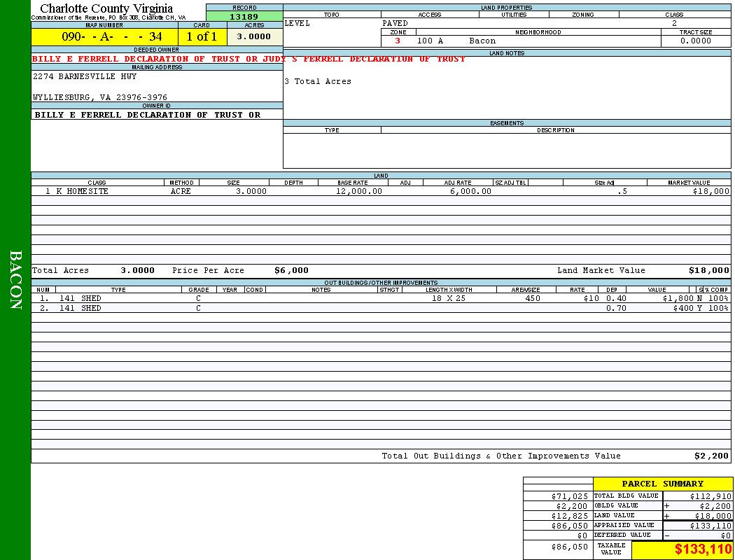This screenshot has width=735, height=560.
Task: Click the PARCEL SUMMARY header
Action: tap(662, 484)
